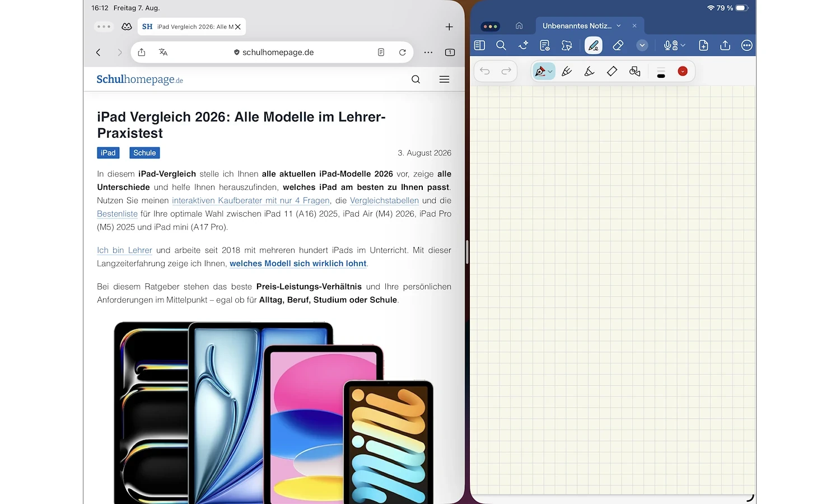Viewport: 840px width, 504px height.
Task: Open the Vergleichstabellen link
Action: 384,200
